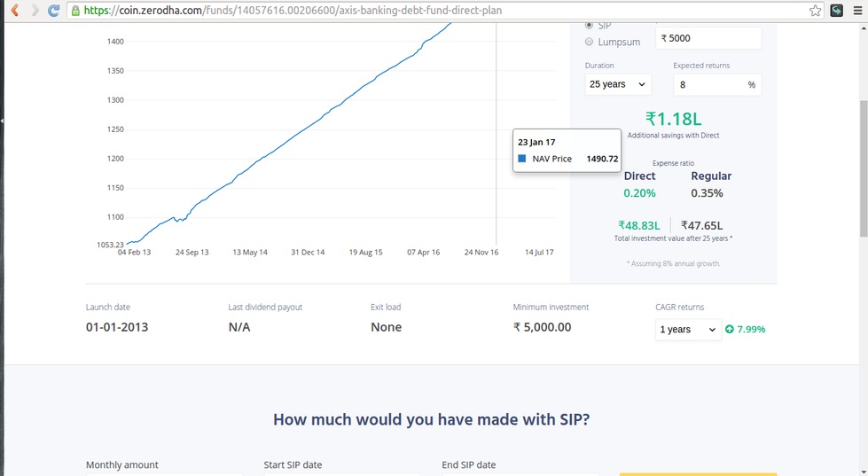Click the ₹ 5,000.00 minimum investment value
868x476 pixels.
(542, 327)
